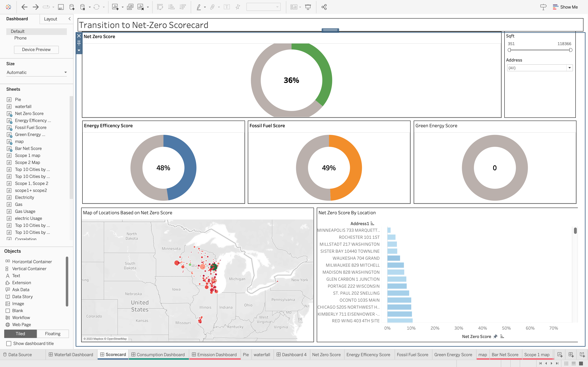Enter Presentation Mode from the toolbar
Viewport: 588px width, 367px height.
pyautogui.click(x=308, y=7)
